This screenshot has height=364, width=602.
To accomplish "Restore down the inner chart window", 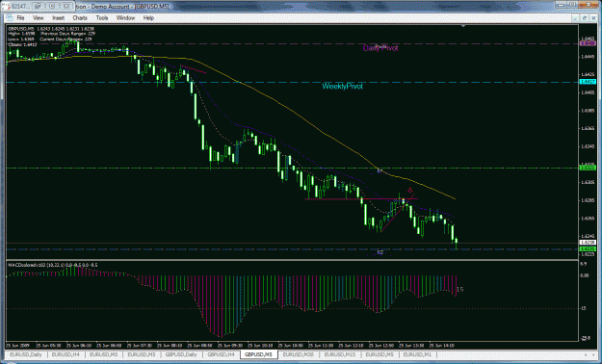I will pos(585,18).
